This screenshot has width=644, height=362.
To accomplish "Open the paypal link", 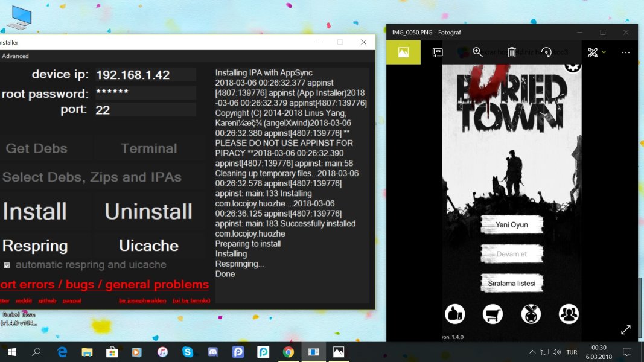I will 72,300.
